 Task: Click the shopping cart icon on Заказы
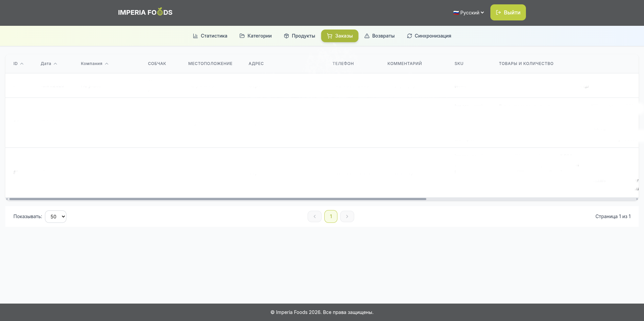(330, 36)
